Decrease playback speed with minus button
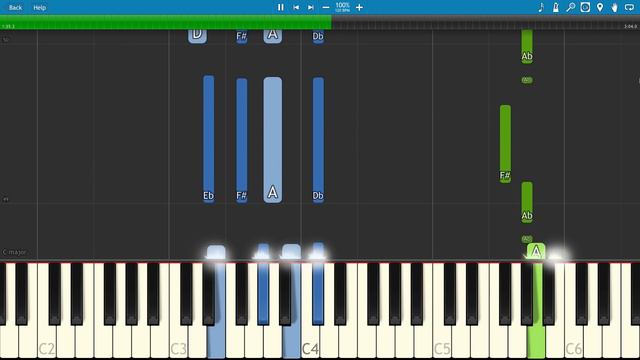640x360 pixels. tap(326, 7)
